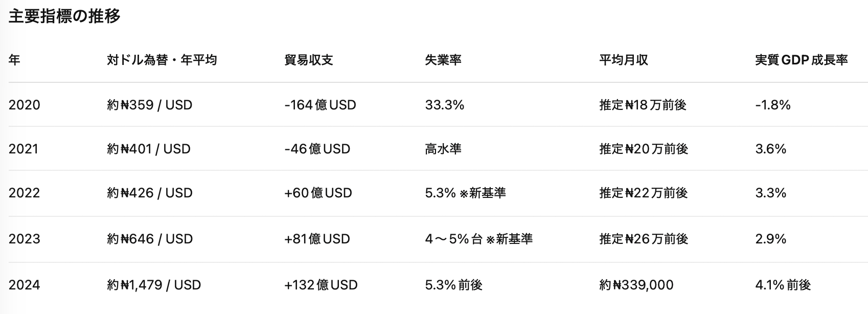Select the +60億USD trade balance cell
The image size is (868, 314).
click(x=318, y=193)
